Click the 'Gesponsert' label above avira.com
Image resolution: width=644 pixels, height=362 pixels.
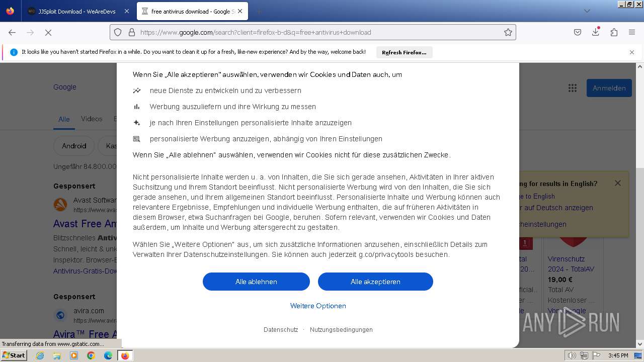click(74, 297)
